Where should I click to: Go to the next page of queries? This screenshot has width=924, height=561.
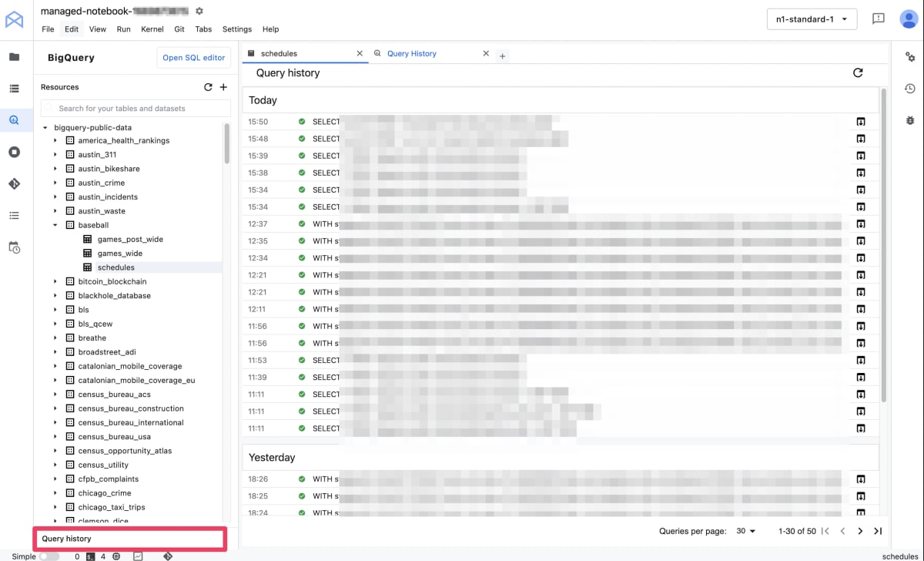860,531
